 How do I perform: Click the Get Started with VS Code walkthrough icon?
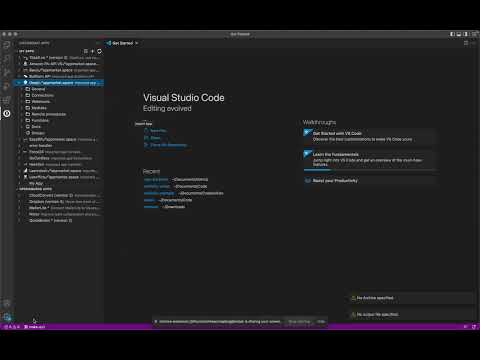pyautogui.click(x=308, y=133)
